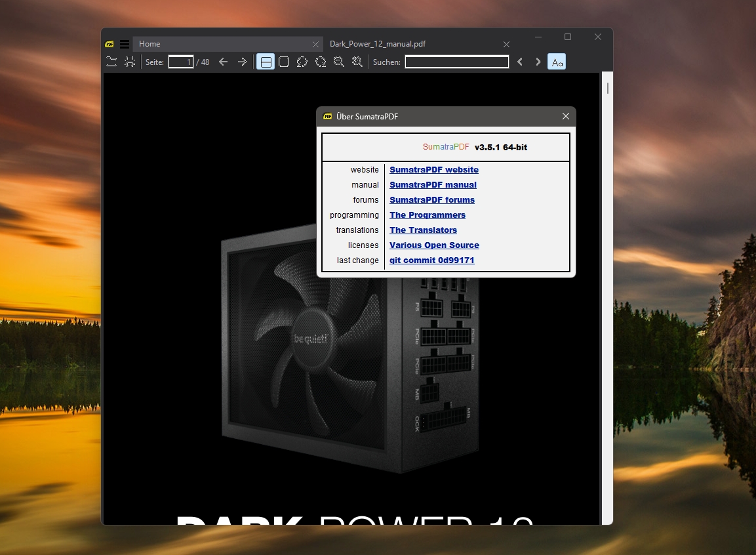Click the colored SumatraPDF logo text
Screen dimensions: 756x555
point(446,147)
